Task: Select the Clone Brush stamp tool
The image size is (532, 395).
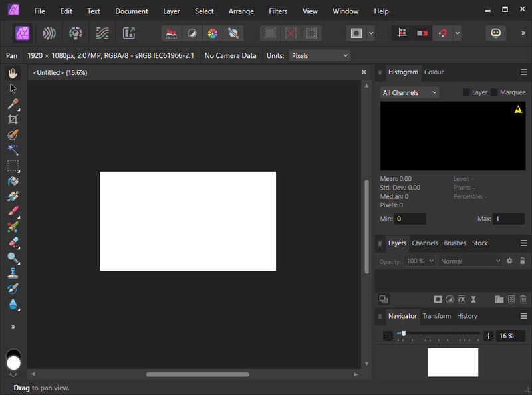Action: pos(13,273)
